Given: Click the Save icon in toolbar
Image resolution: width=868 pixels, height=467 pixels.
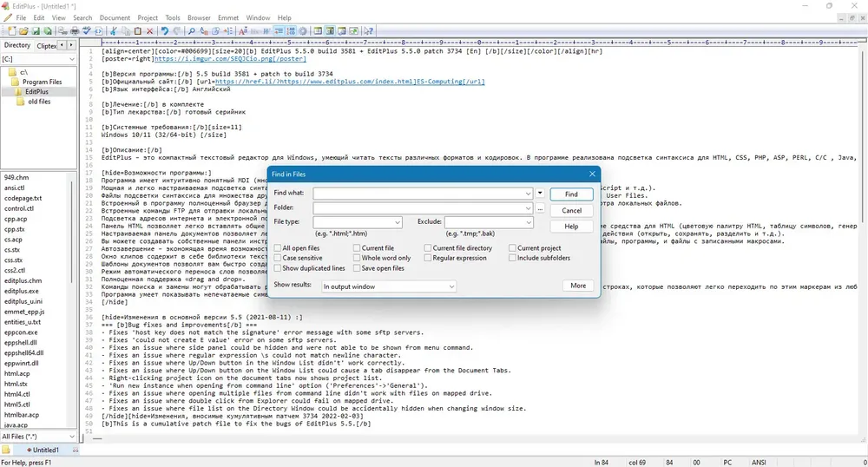Looking at the screenshot, I should 36,31.
